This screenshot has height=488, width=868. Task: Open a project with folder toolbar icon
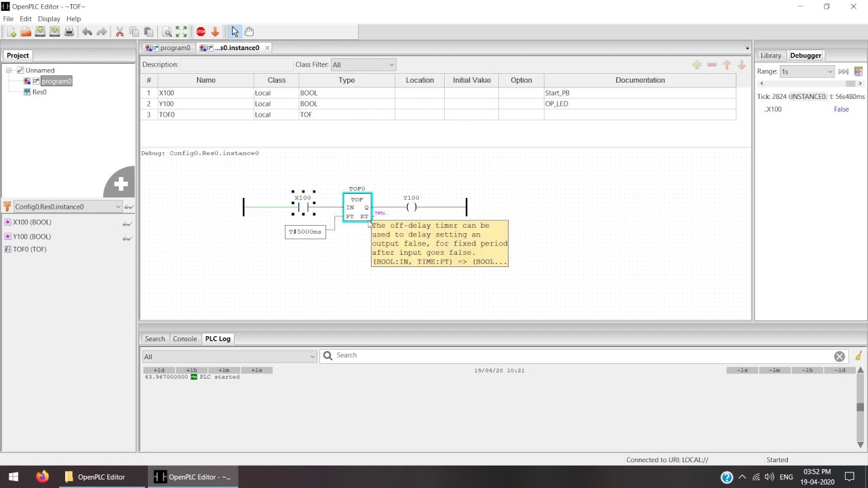[x=26, y=32]
